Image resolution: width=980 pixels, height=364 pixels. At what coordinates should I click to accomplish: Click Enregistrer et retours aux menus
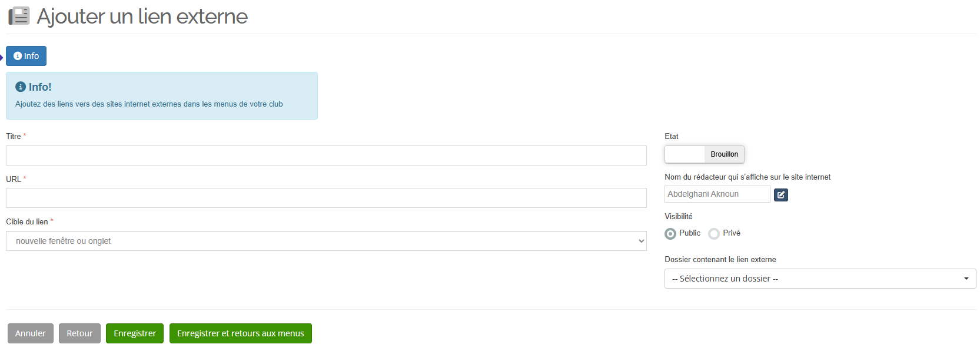(x=240, y=333)
